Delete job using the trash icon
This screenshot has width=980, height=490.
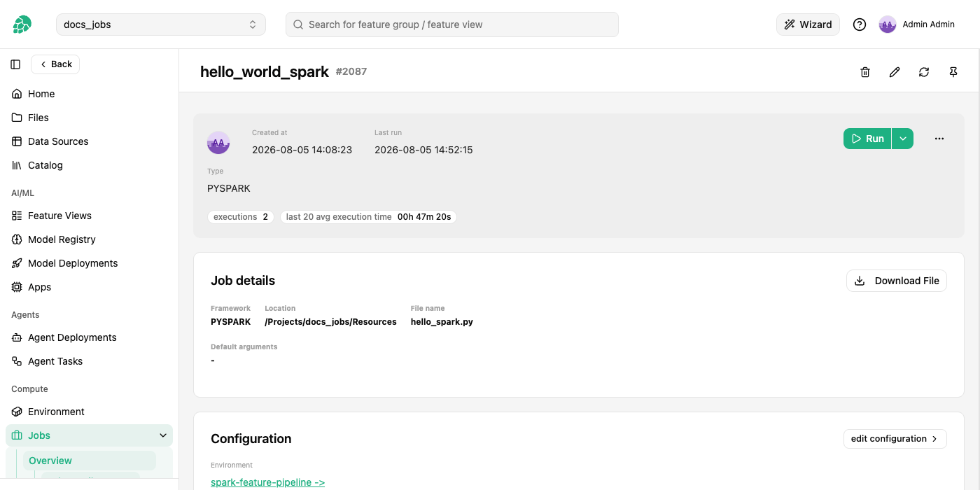pos(865,72)
